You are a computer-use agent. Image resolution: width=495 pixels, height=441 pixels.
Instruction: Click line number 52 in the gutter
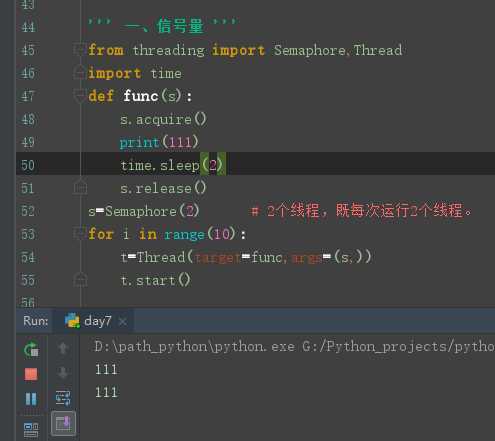tap(28, 211)
